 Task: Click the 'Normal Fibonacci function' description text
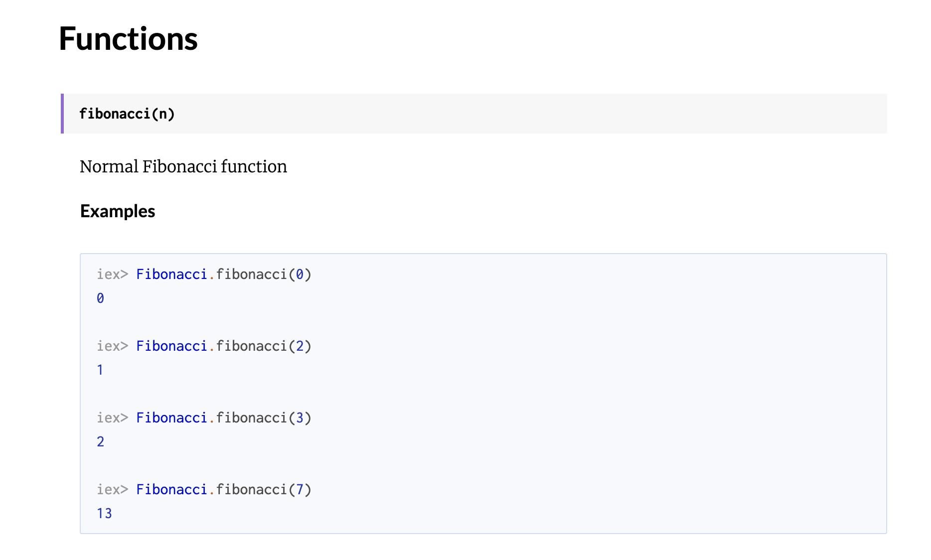(x=183, y=166)
